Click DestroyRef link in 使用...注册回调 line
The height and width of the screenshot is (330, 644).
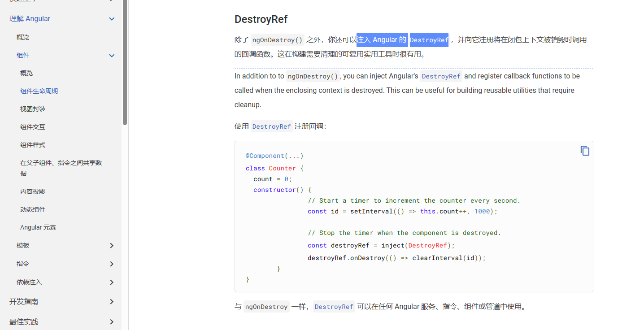coord(272,126)
